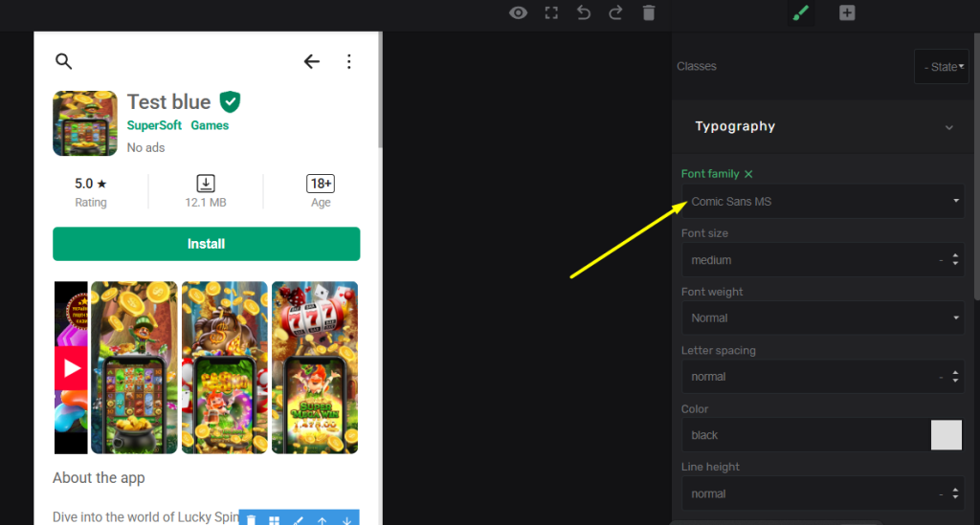Image resolution: width=980 pixels, height=525 pixels.
Task: Open the Font family dropdown
Action: [x=822, y=202]
